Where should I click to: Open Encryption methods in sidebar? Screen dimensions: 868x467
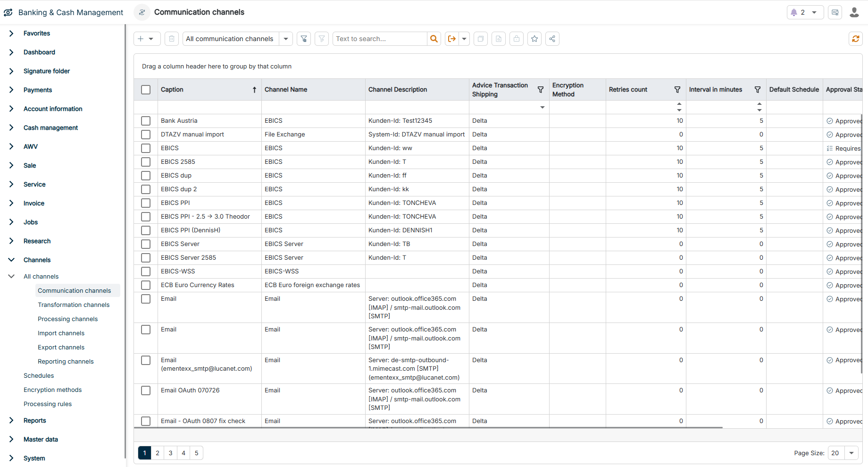(x=53, y=390)
